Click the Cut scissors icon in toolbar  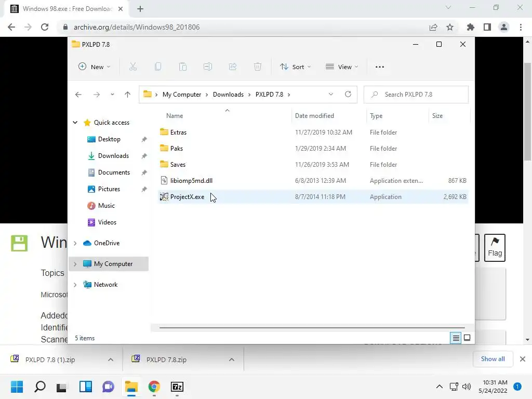tap(132, 67)
